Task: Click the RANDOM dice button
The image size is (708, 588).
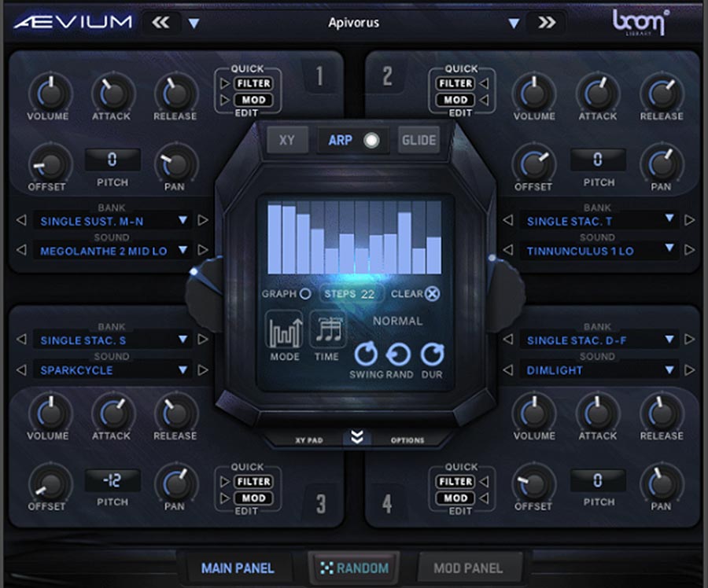Action: [354, 568]
